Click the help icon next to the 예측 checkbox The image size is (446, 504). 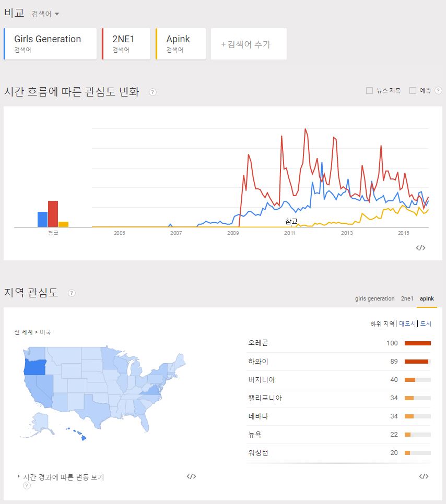coord(438,91)
